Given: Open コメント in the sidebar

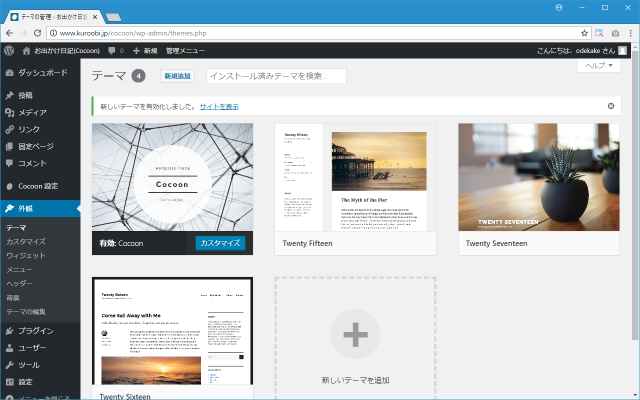Looking at the screenshot, I should [x=40, y=163].
